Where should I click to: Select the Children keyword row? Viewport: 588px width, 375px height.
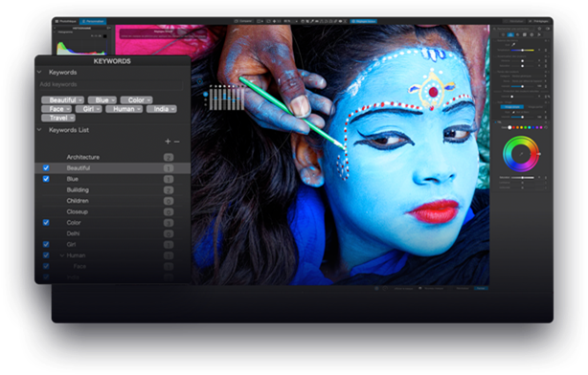point(112,201)
